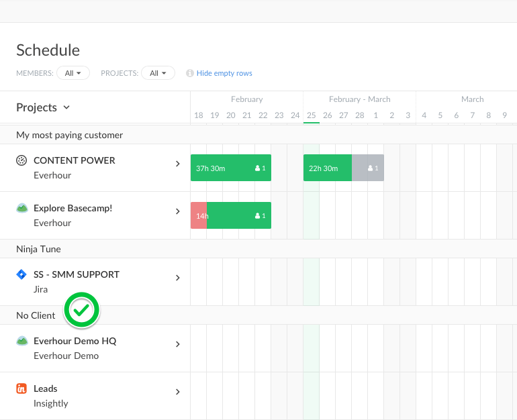Screen dimensions: 517x420
Task: Click the Insightly icon beside Leads
Action: click(x=21, y=388)
